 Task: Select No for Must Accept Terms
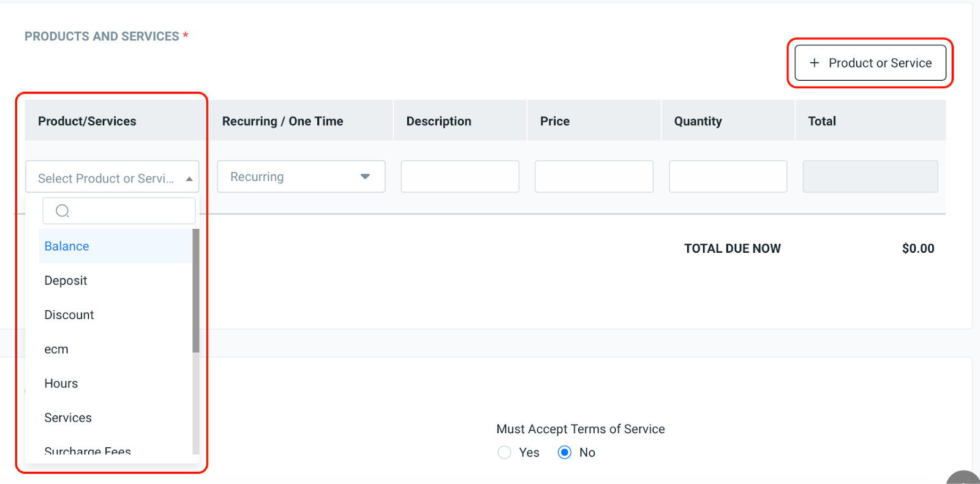(x=565, y=452)
